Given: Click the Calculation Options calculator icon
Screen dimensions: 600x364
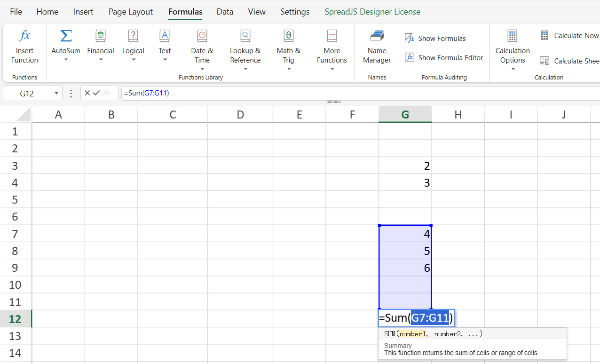Looking at the screenshot, I should 513,36.
